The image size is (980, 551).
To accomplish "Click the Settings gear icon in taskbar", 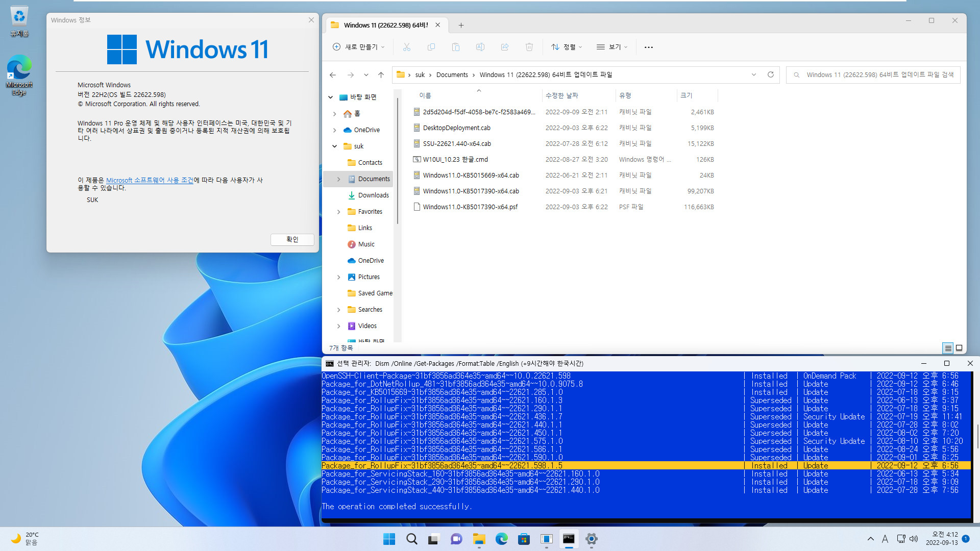I will point(591,539).
